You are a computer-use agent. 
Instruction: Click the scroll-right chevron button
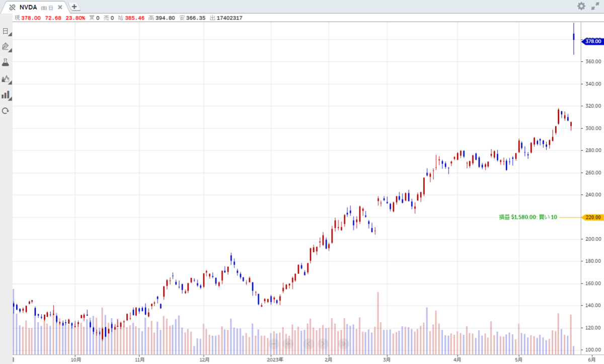click(x=323, y=343)
